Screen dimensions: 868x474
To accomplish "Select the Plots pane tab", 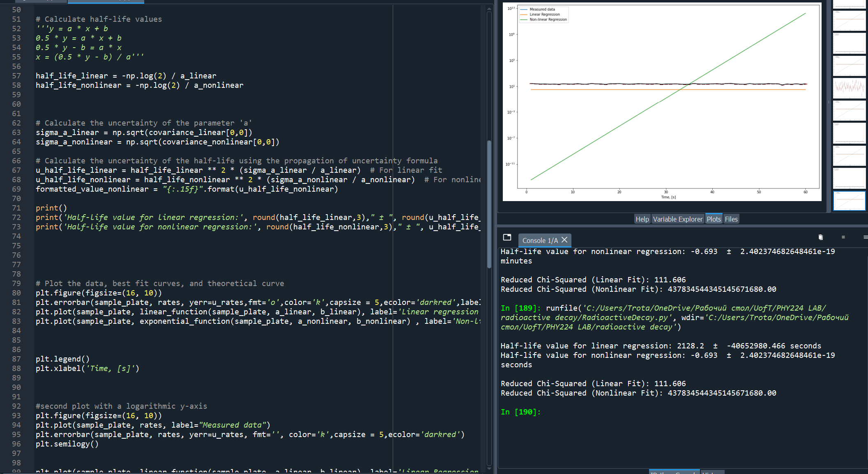I will tap(714, 219).
